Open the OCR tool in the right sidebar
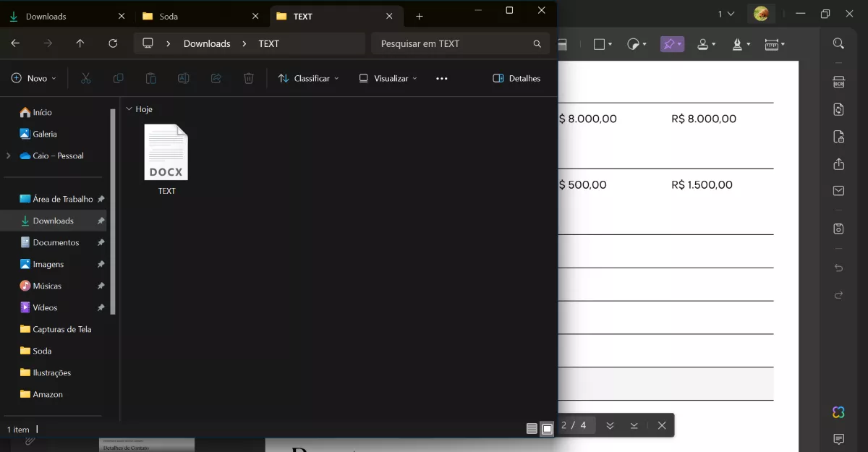 [838, 82]
